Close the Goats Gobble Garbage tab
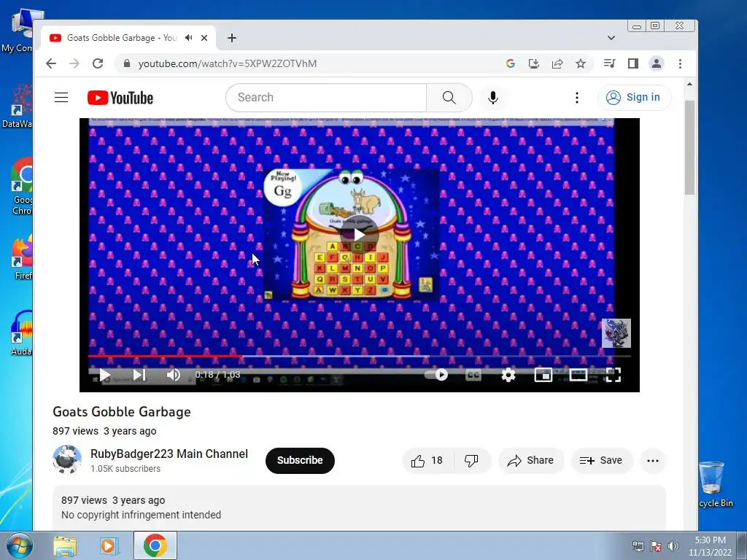 tap(204, 38)
